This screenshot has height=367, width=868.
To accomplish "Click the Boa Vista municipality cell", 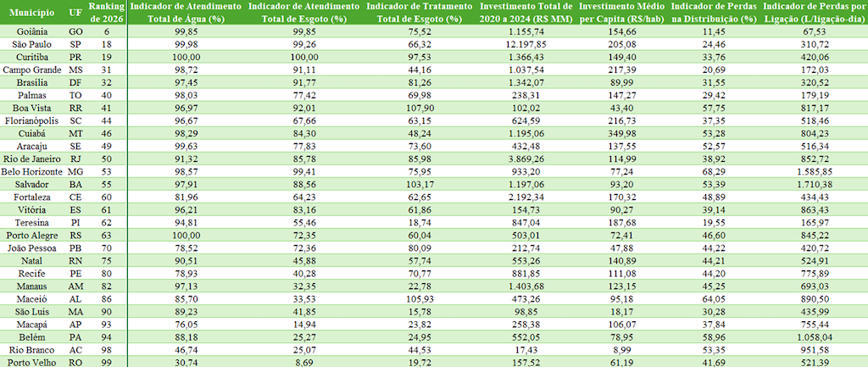I will 32,108.
